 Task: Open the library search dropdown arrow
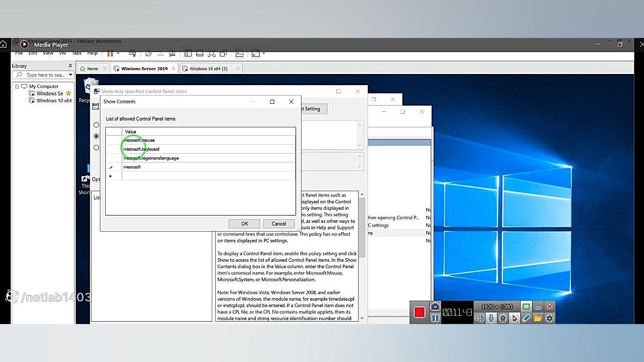[x=70, y=75]
